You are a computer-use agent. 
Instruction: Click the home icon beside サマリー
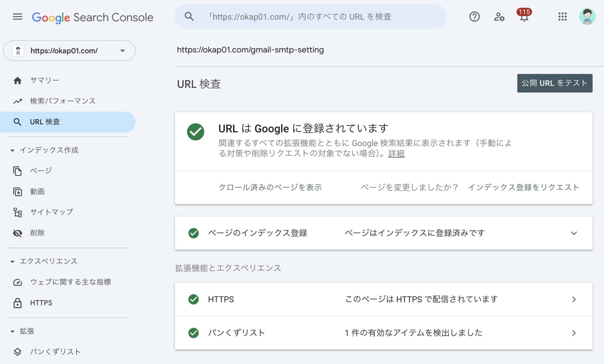[18, 80]
